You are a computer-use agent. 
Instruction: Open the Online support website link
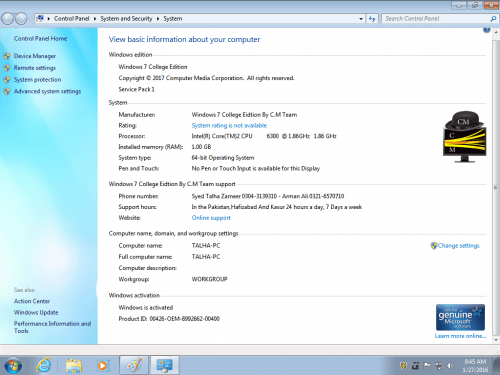click(211, 218)
